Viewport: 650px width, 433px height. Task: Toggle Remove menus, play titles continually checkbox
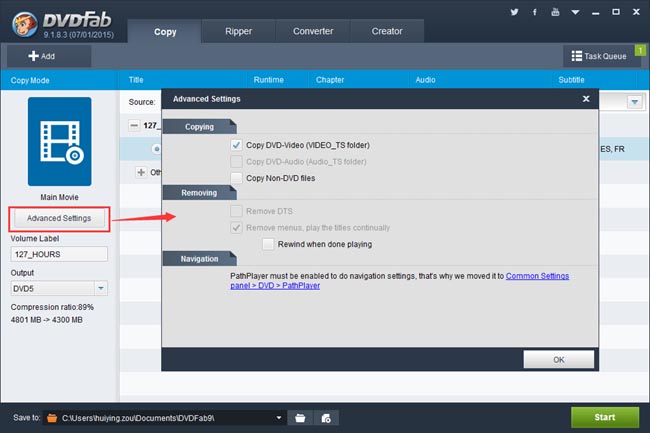(236, 228)
